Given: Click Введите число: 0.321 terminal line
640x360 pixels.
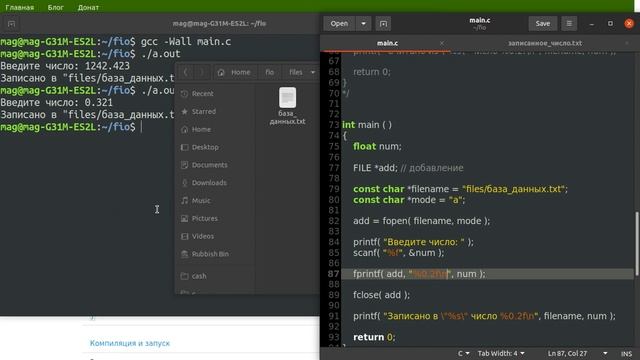Looking at the screenshot, I should 56,102.
